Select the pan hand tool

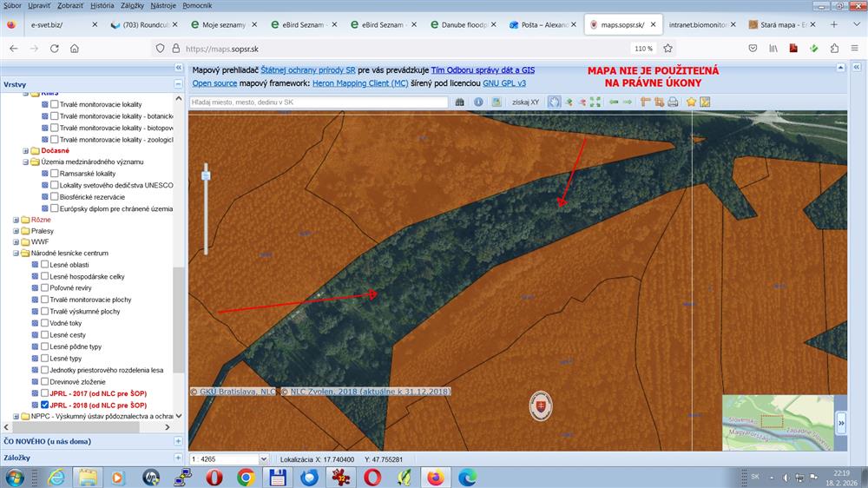[x=554, y=102]
